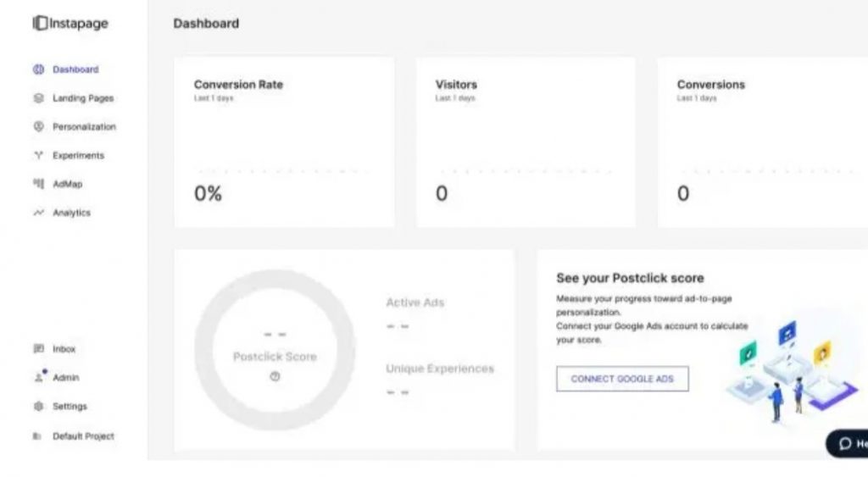Click the AdMap icon in the sidebar
Image resolution: width=868 pixels, height=477 pixels.
(38, 184)
